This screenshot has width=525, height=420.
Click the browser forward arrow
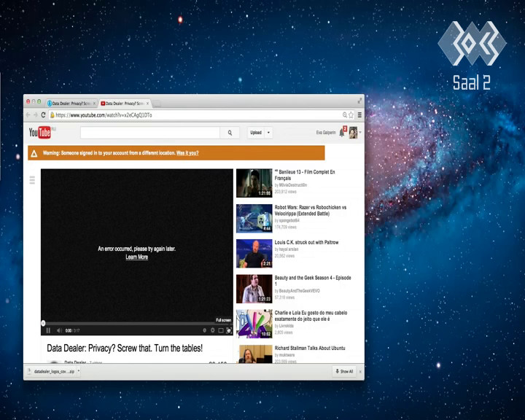click(36, 115)
